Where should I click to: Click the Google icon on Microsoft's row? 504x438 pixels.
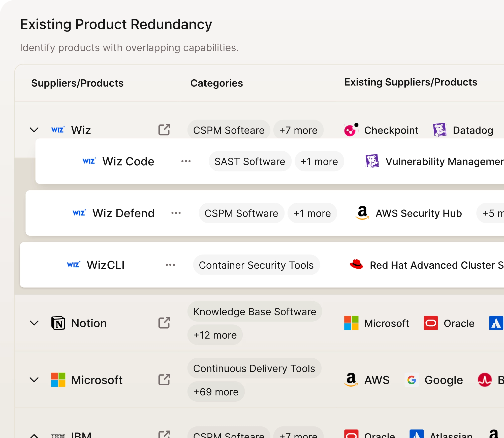(x=412, y=380)
